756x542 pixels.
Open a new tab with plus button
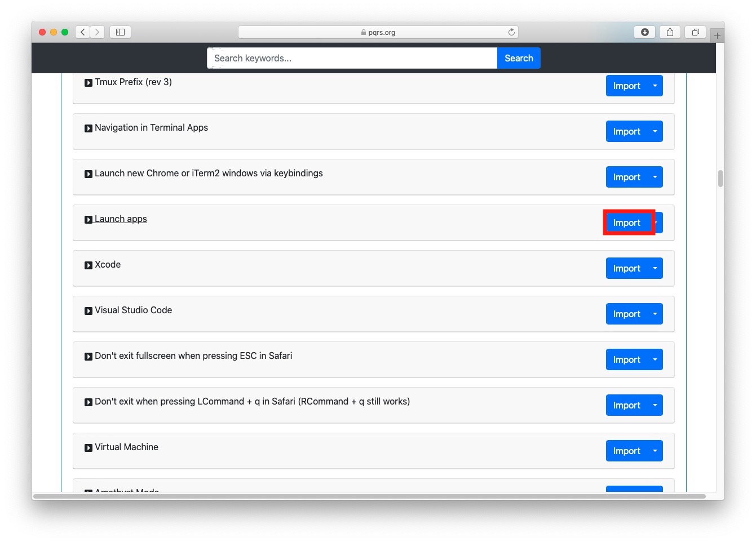pos(717,35)
